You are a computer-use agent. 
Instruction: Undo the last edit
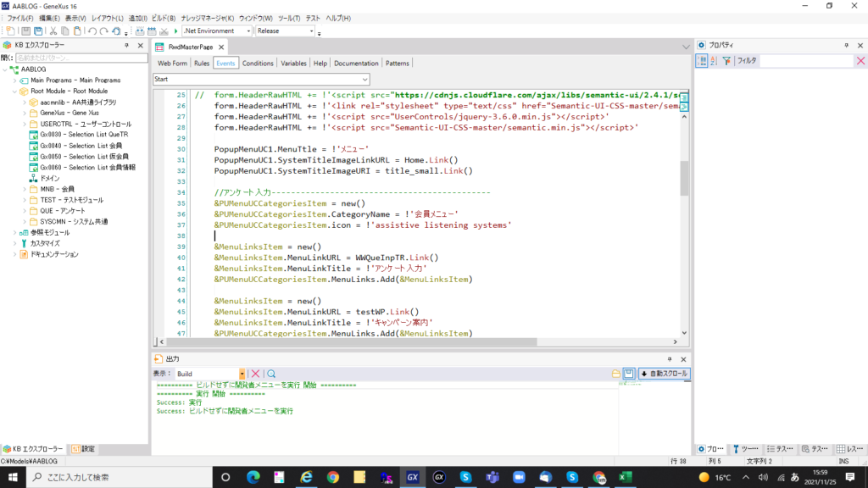coord(92,31)
